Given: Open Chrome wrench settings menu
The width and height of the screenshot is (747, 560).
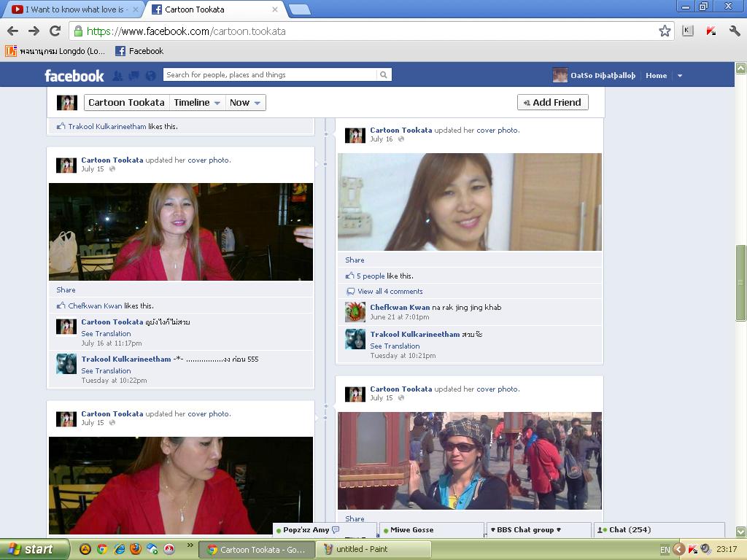Looking at the screenshot, I should point(735,31).
